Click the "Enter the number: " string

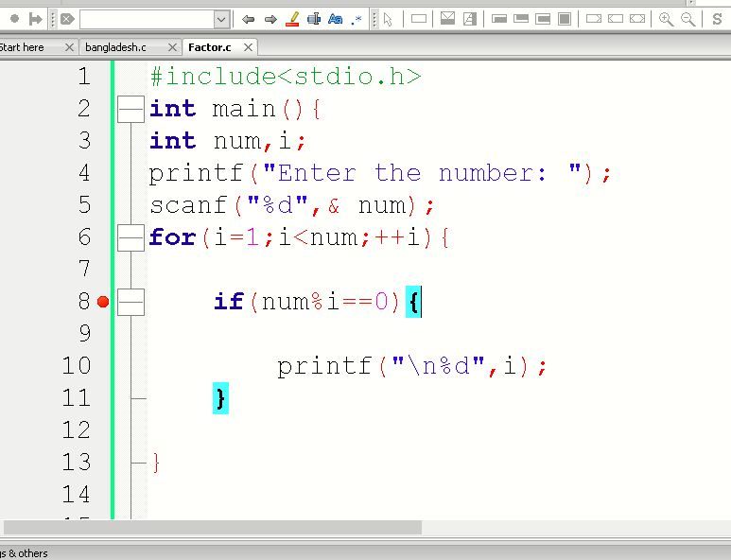[x=422, y=173]
